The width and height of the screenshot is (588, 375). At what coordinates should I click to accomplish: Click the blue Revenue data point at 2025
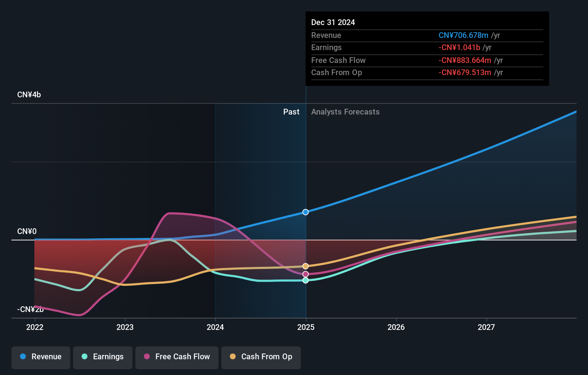[305, 212]
